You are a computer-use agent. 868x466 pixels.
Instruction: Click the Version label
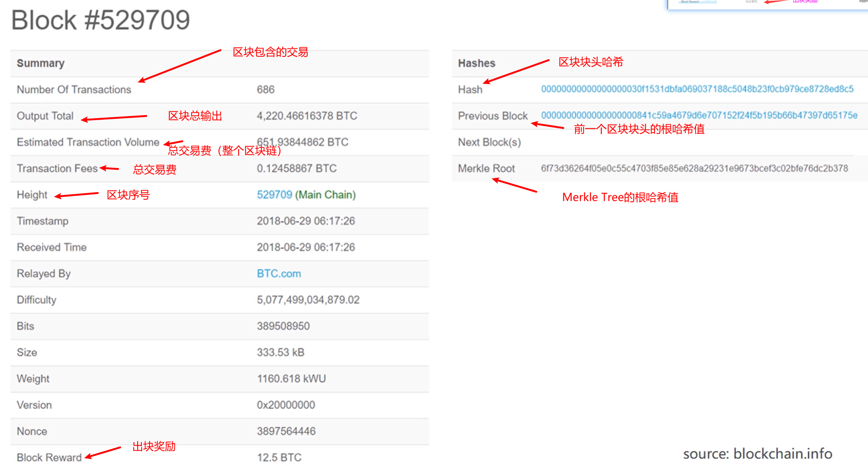[34, 405]
